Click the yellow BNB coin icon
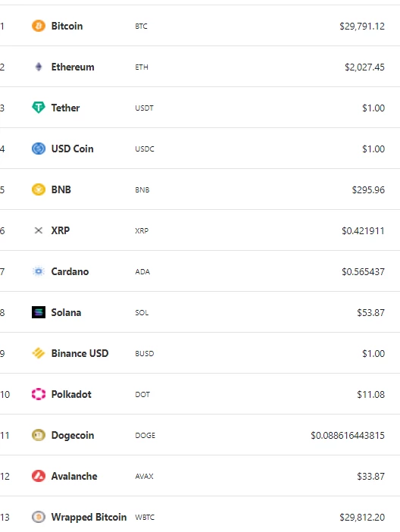Image resolution: width=400 pixels, height=532 pixels. coord(39,189)
